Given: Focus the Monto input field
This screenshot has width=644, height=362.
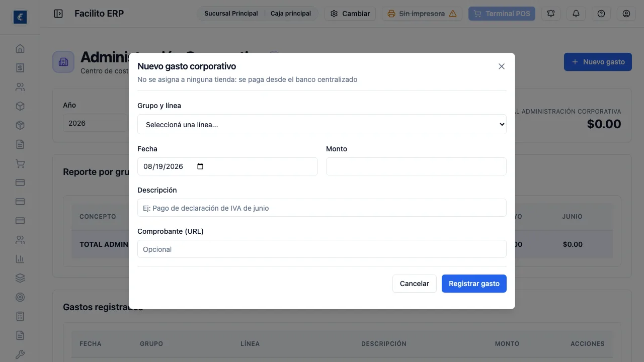Looking at the screenshot, I should coord(416,166).
